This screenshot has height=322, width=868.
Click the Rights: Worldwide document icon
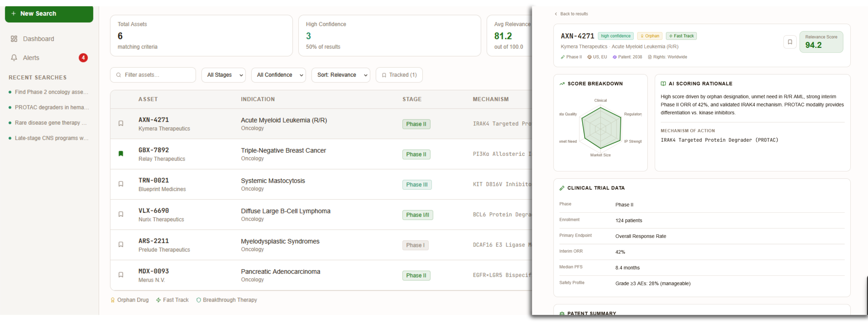point(650,57)
